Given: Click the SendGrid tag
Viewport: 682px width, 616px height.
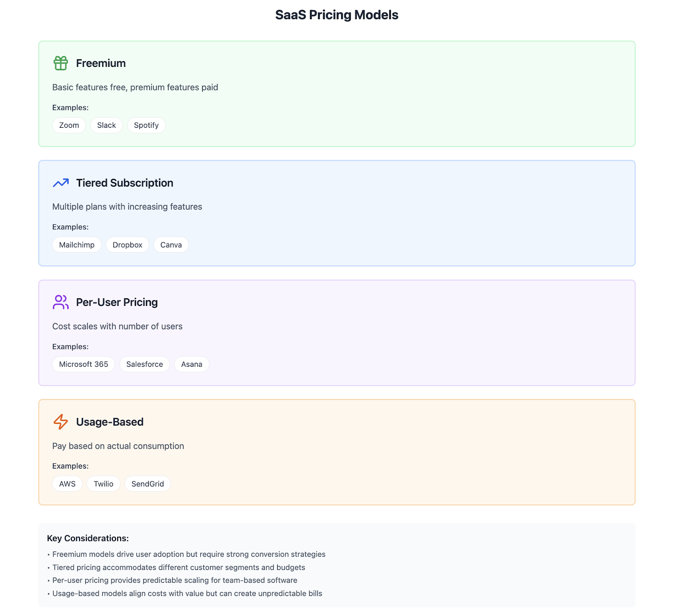Looking at the screenshot, I should coord(147,484).
